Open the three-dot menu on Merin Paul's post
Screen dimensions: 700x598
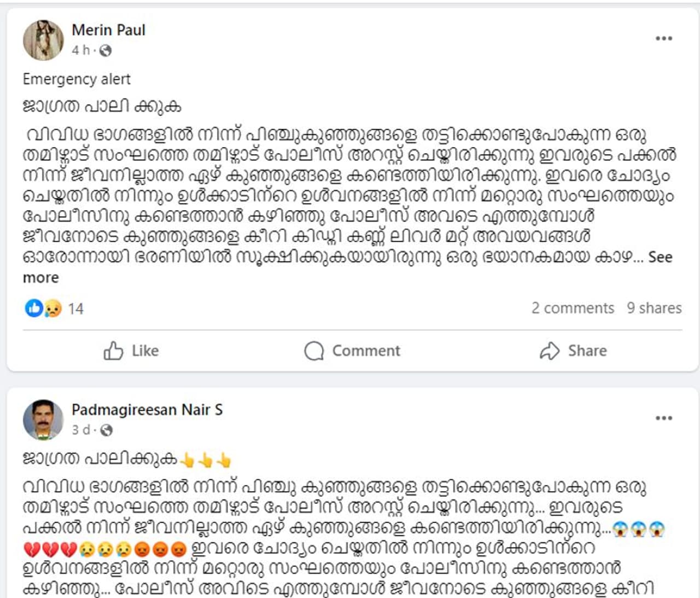pyautogui.click(x=663, y=38)
